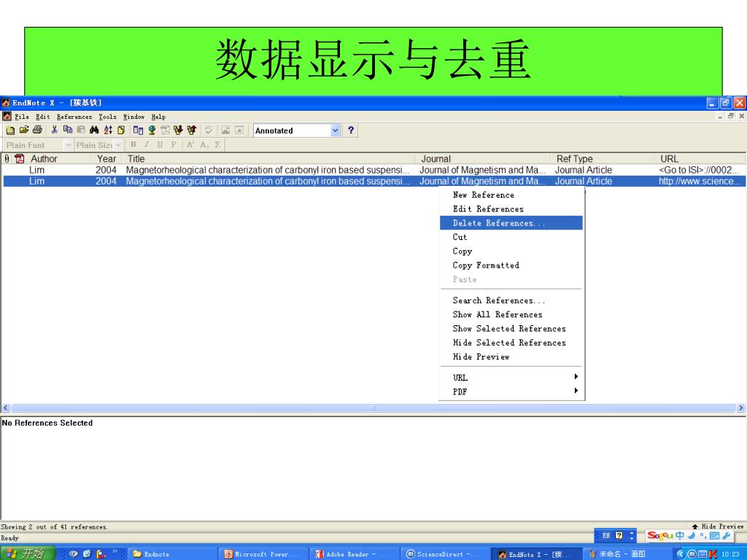Click the Export up-arrow toolbar icon

click(x=192, y=130)
